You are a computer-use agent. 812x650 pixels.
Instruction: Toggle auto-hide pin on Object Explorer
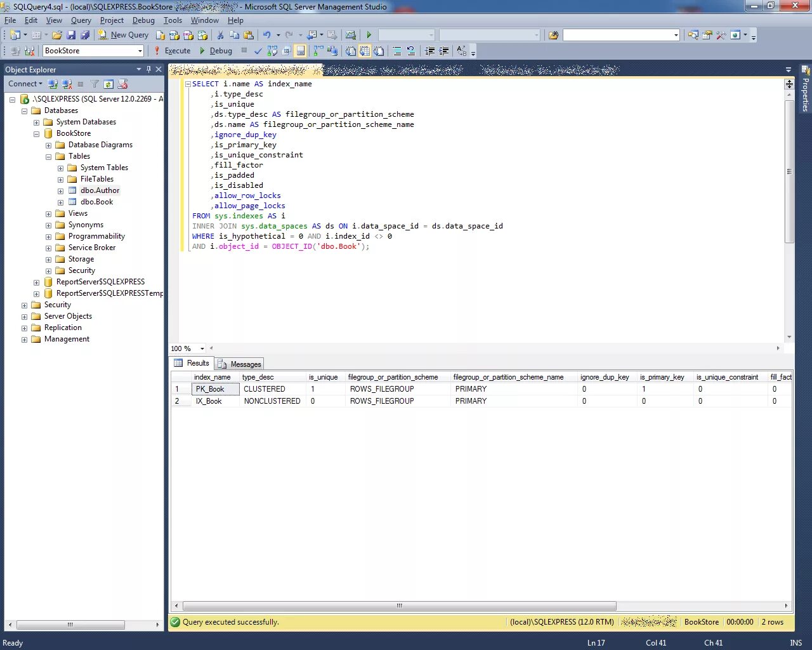pyautogui.click(x=148, y=69)
